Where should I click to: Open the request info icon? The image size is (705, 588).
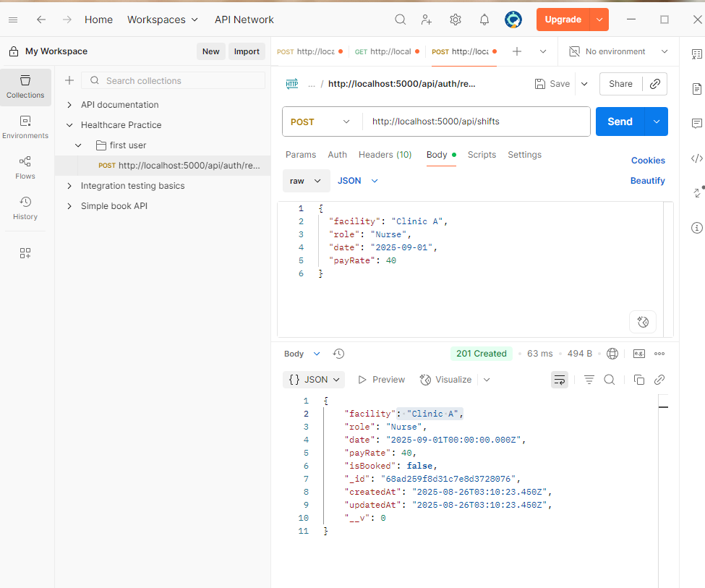tap(696, 228)
